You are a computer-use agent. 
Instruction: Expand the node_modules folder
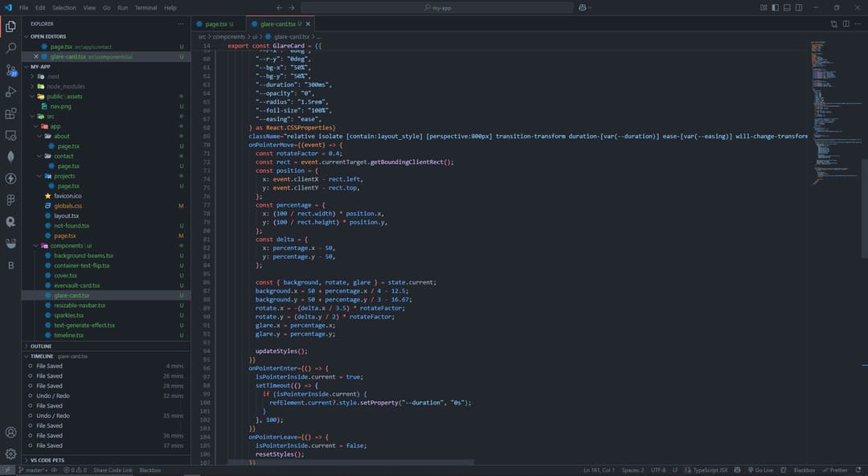[x=65, y=86]
